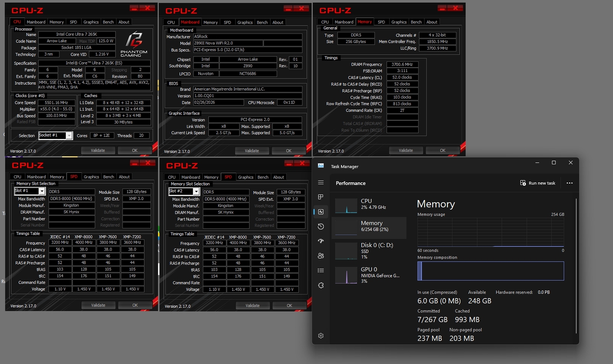Open Users view in Task Manager sidebar

(x=321, y=256)
